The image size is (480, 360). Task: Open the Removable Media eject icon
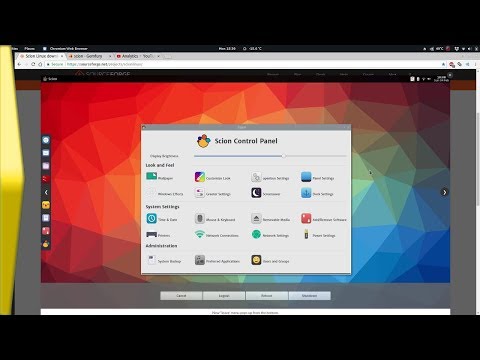(256, 219)
